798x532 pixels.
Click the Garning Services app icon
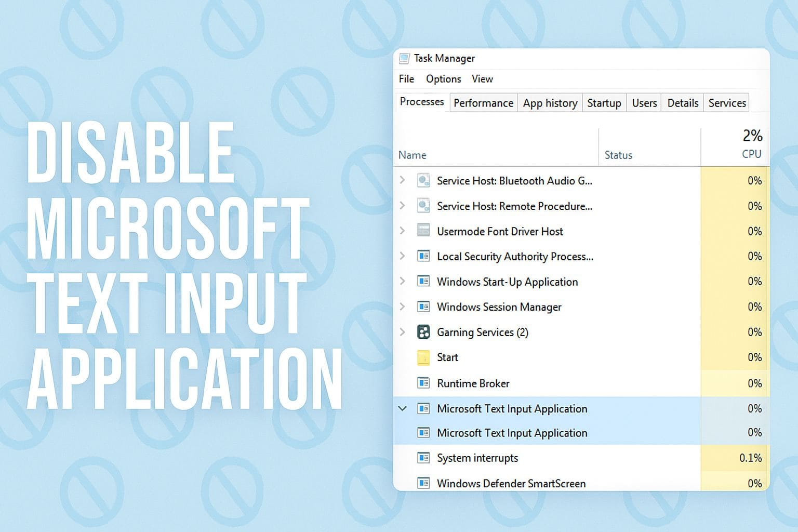[x=423, y=332]
